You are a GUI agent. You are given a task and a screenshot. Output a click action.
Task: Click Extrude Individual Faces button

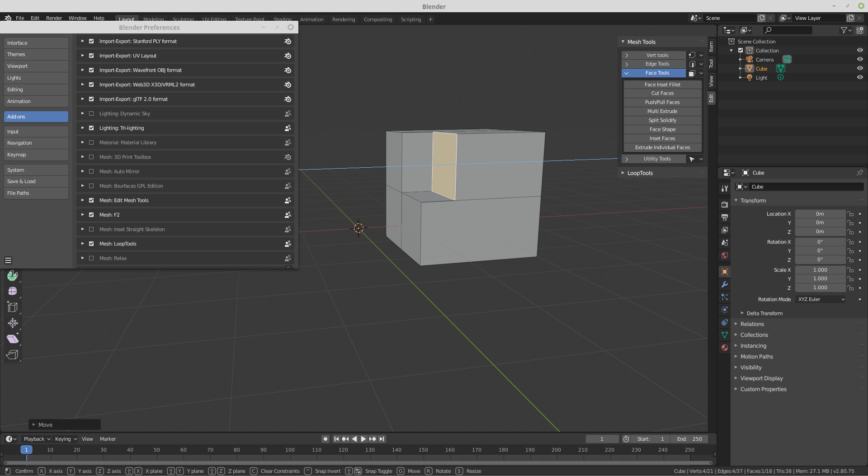click(662, 147)
